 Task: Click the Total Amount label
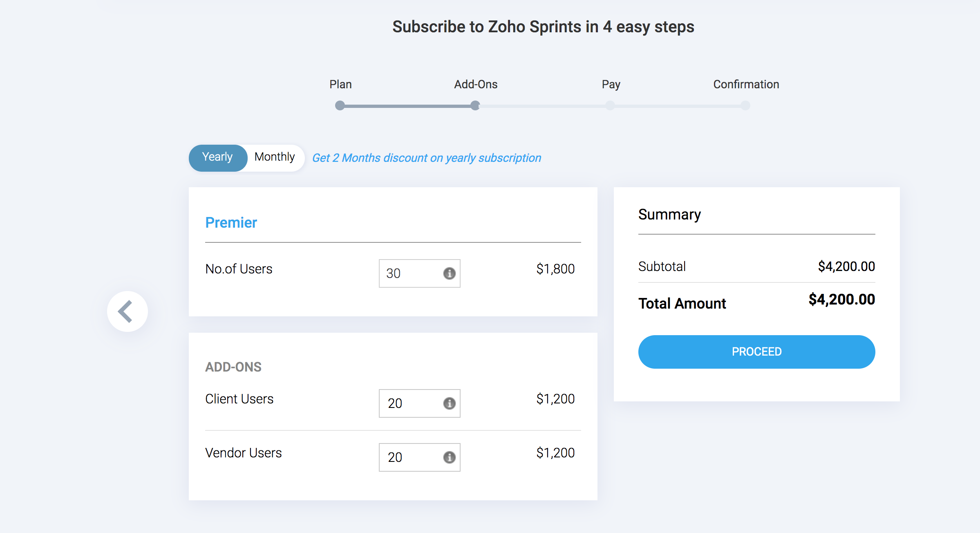[x=682, y=304]
